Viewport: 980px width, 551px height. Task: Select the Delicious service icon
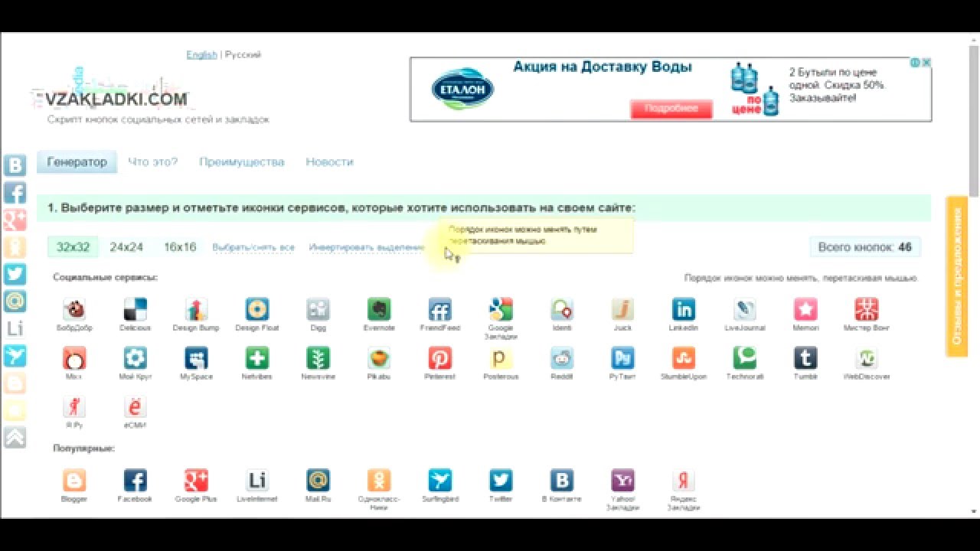coord(135,309)
